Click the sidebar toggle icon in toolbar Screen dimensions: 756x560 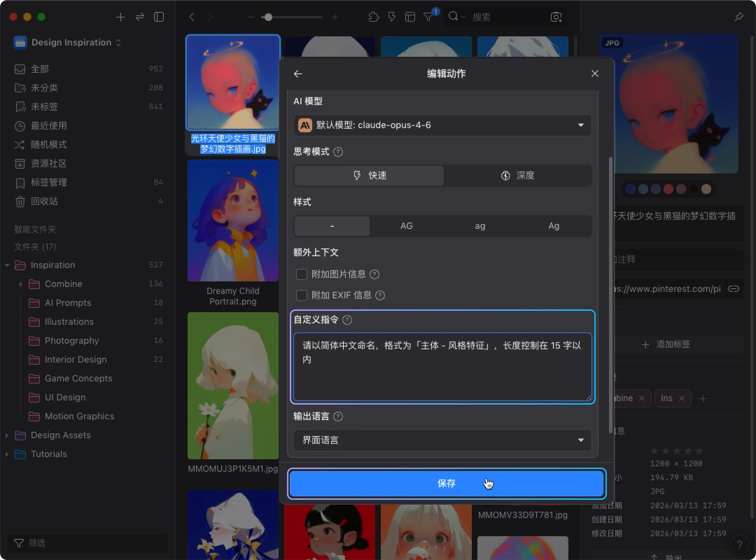pos(159,17)
